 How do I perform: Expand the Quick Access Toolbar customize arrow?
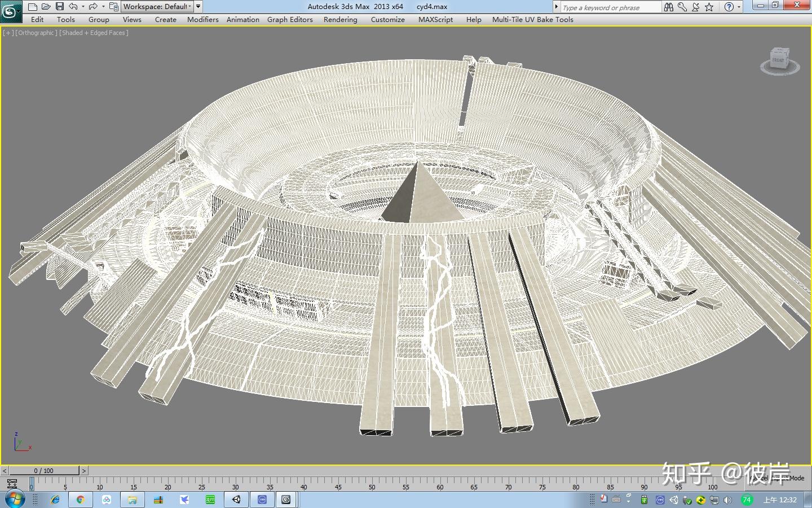coord(198,7)
